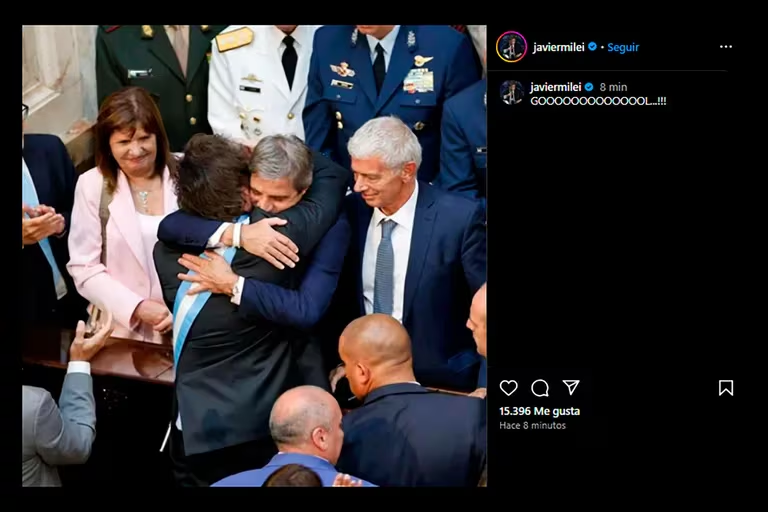768x512 pixels.
Task: Click the Hace 8 minutos timestamp
Action: (532, 425)
